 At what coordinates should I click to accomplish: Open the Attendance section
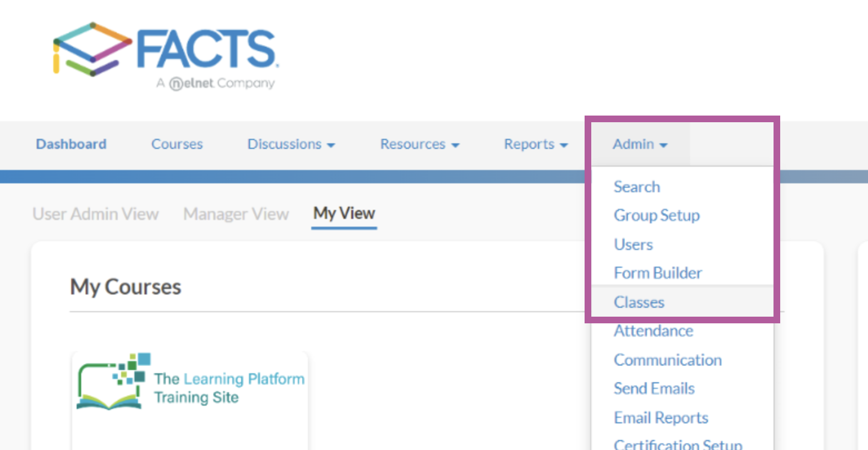pos(654,331)
